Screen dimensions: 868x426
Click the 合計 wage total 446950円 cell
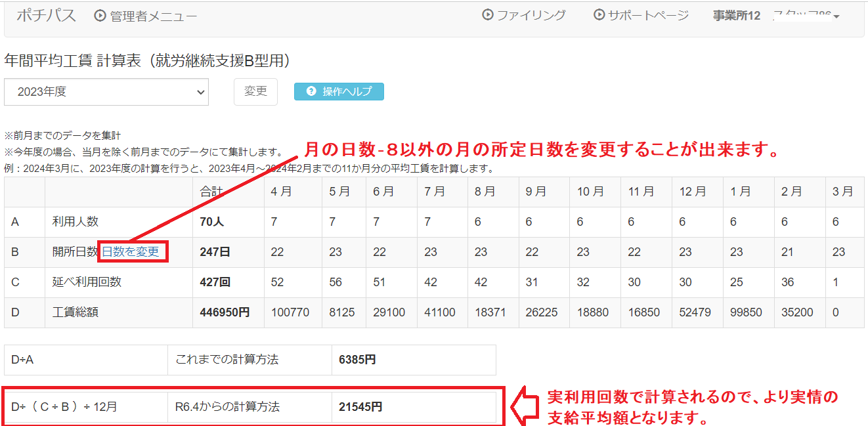pyautogui.click(x=225, y=312)
